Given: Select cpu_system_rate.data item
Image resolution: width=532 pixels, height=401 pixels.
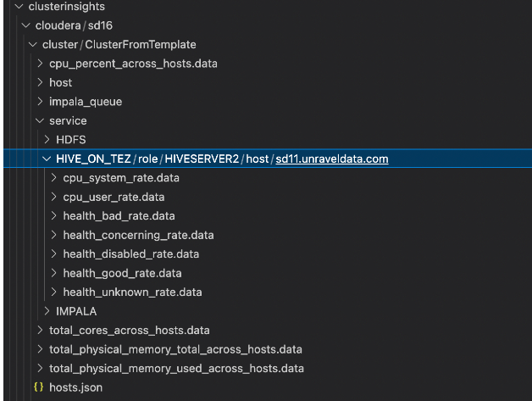Looking at the screenshot, I should click(x=120, y=178).
